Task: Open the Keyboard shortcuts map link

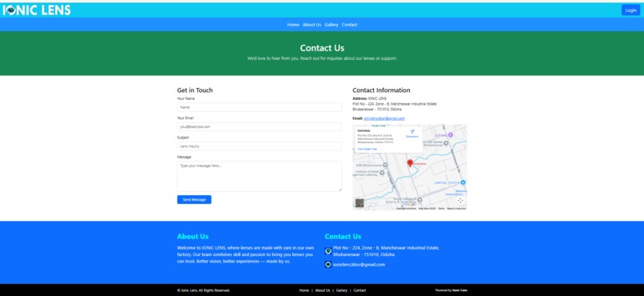Action: (406, 209)
